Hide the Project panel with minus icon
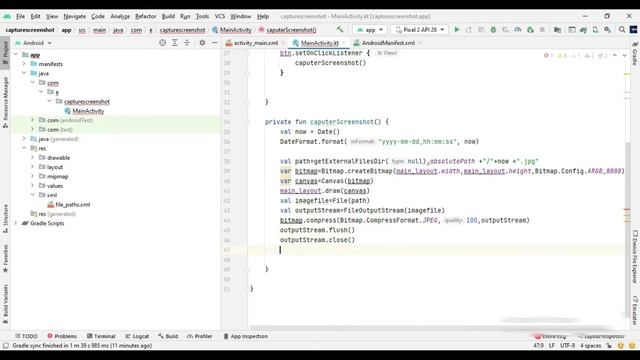640x360 pixels. coord(214,43)
